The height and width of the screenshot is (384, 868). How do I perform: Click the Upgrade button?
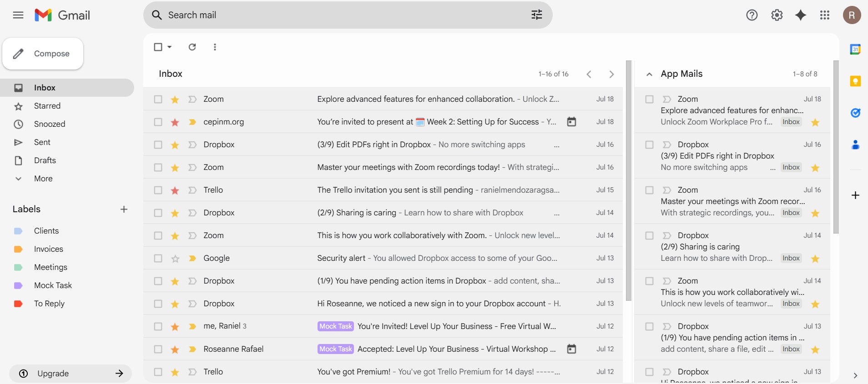click(71, 374)
